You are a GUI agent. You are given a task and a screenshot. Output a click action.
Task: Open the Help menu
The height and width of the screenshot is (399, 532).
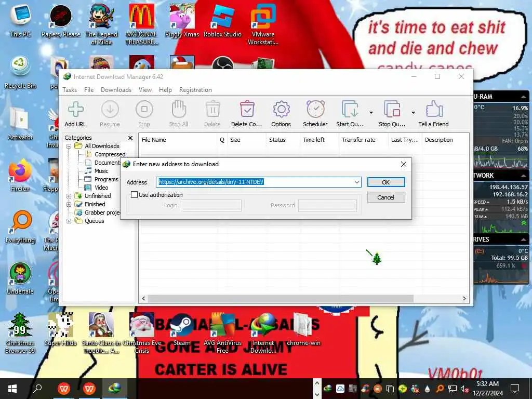pos(165,90)
